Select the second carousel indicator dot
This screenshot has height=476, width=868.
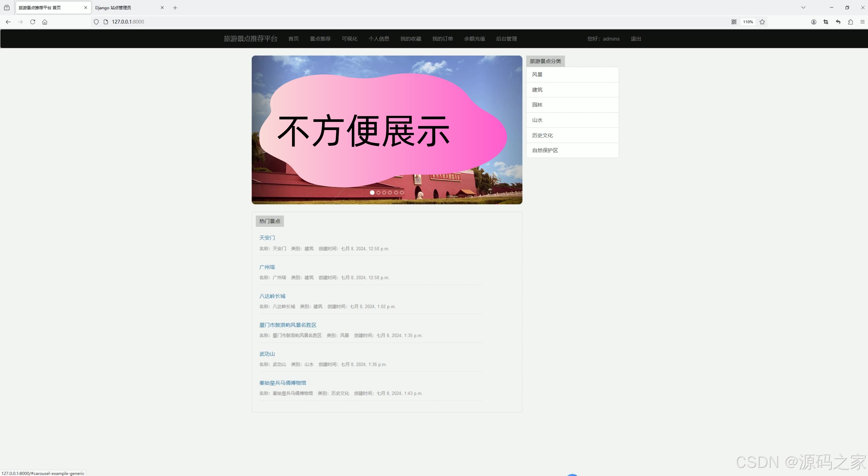[378, 192]
